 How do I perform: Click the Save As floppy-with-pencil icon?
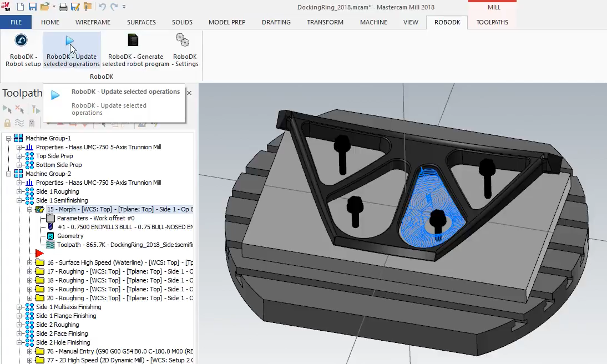pyautogui.click(x=75, y=7)
